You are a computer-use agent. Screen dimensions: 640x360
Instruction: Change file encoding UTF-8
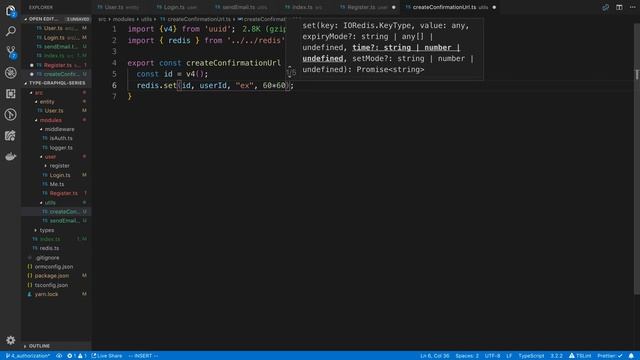point(492,356)
